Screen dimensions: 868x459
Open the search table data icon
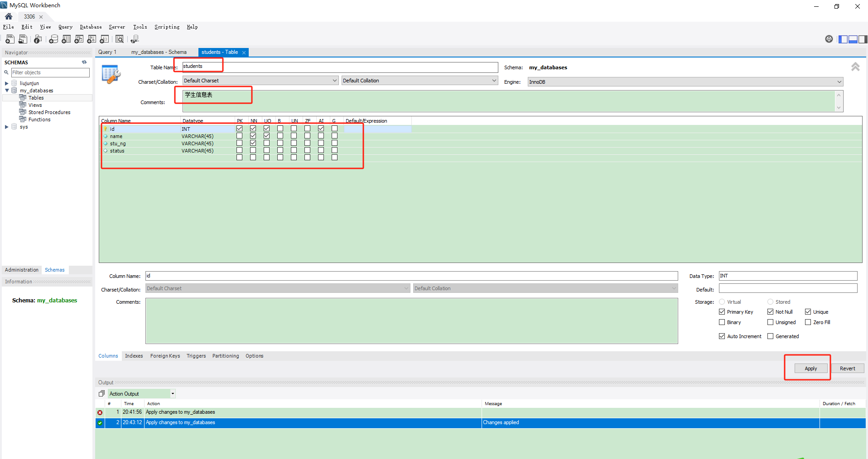(x=120, y=39)
